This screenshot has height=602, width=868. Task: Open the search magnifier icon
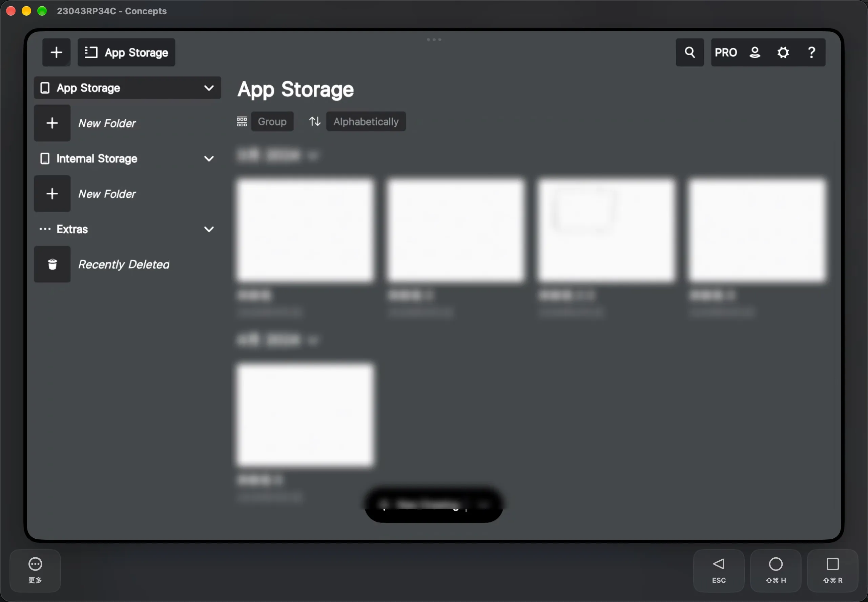(x=689, y=52)
